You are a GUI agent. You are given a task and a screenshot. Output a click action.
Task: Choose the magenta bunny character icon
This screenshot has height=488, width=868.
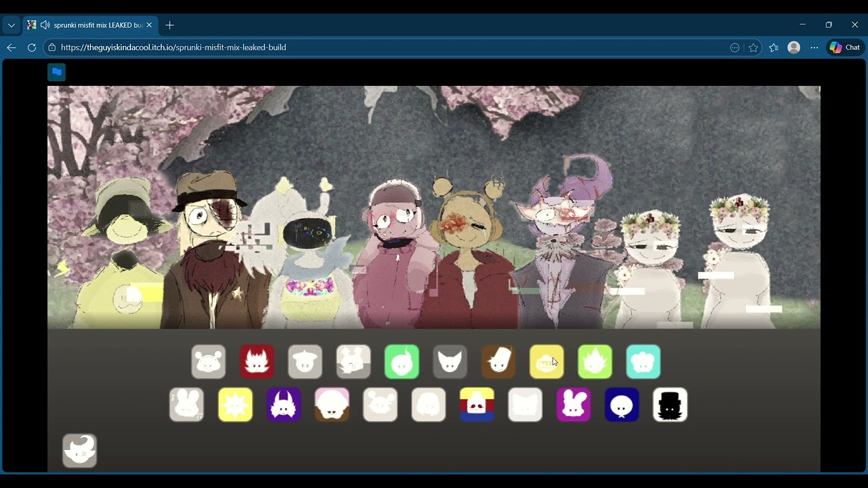[x=573, y=405]
